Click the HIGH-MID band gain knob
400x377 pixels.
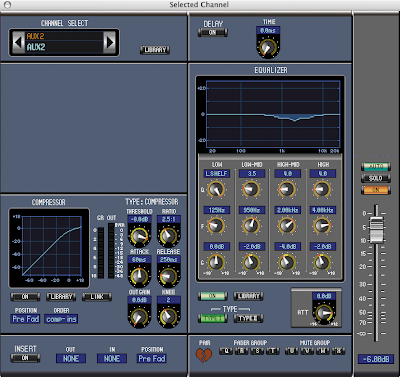click(x=287, y=262)
